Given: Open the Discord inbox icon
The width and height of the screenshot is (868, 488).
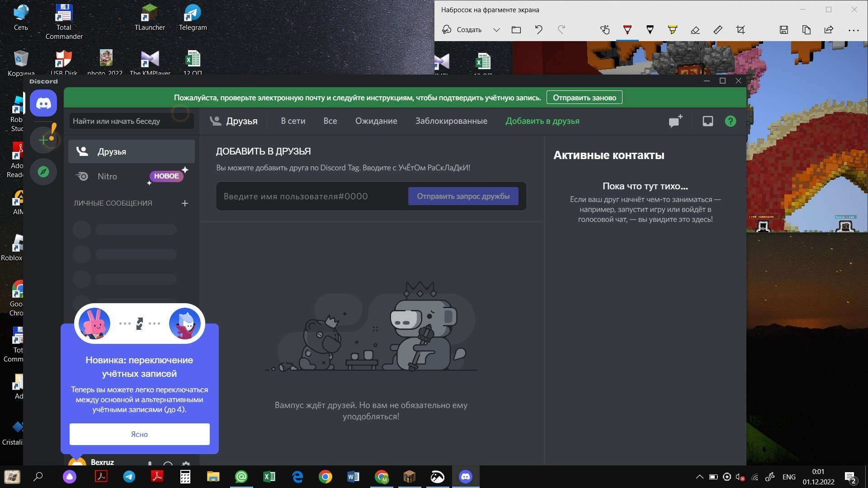Looking at the screenshot, I should [708, 121].
